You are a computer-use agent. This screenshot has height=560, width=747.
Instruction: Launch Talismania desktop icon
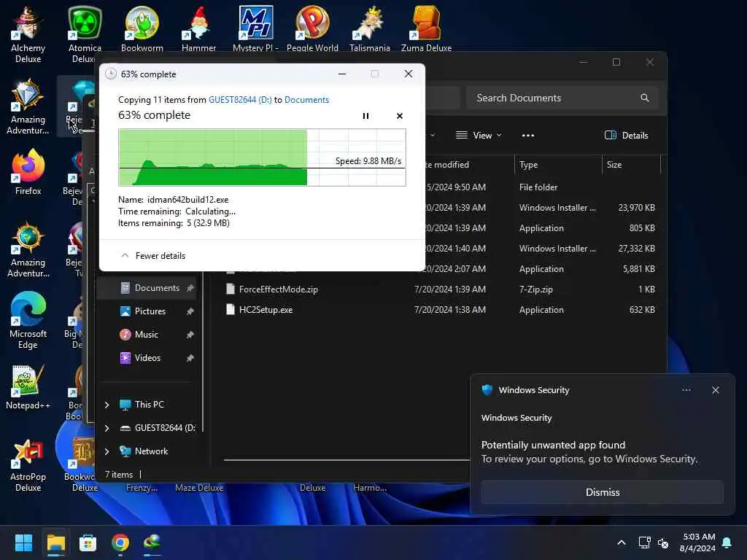(x=370, y=28)
